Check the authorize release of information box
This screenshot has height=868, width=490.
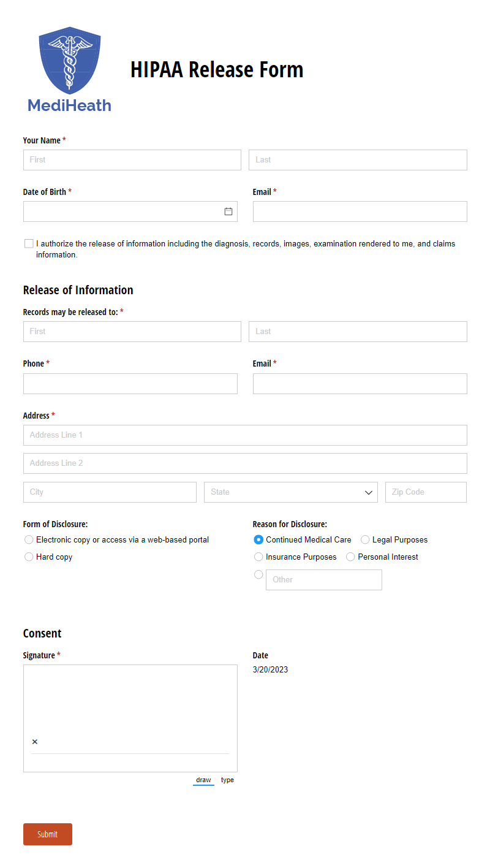(29, 243)
